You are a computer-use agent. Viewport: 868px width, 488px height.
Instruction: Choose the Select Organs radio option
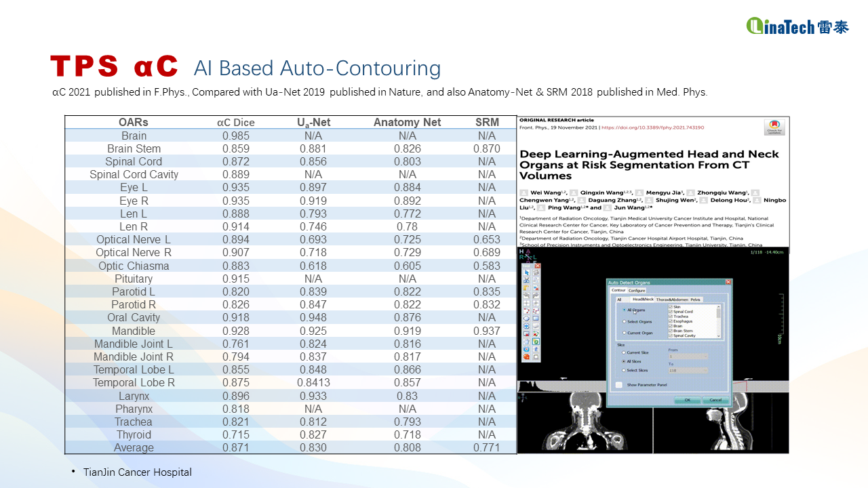625,321
